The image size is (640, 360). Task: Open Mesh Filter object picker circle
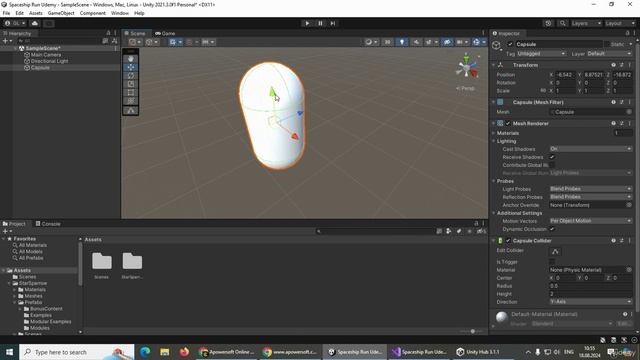coord(629,112)
